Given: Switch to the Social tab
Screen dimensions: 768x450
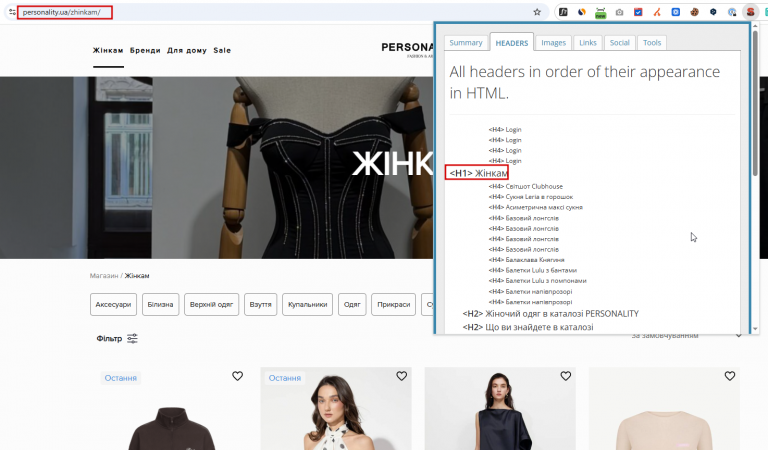Looking at the screenshot, I should point(620,43).
